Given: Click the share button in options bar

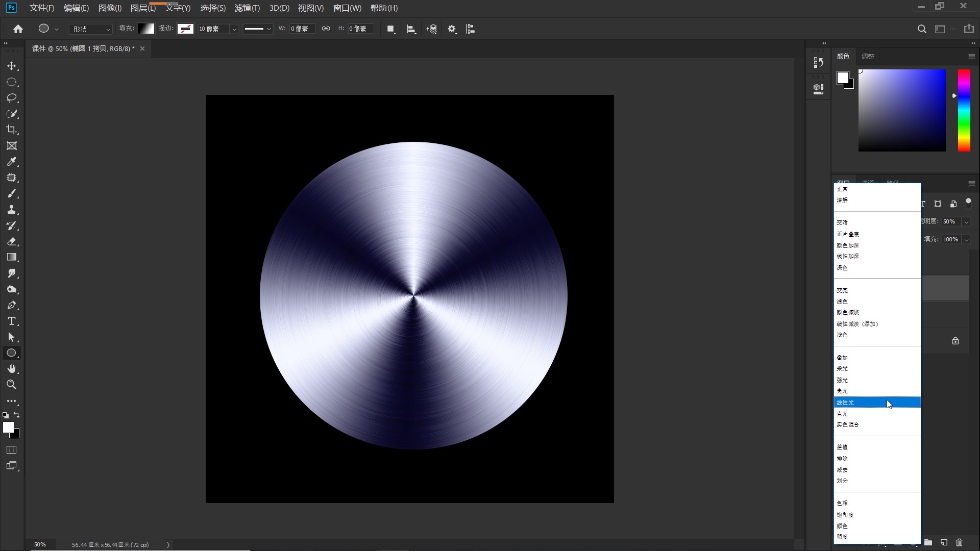Looking at the screenshot, I should pos(969,29).
